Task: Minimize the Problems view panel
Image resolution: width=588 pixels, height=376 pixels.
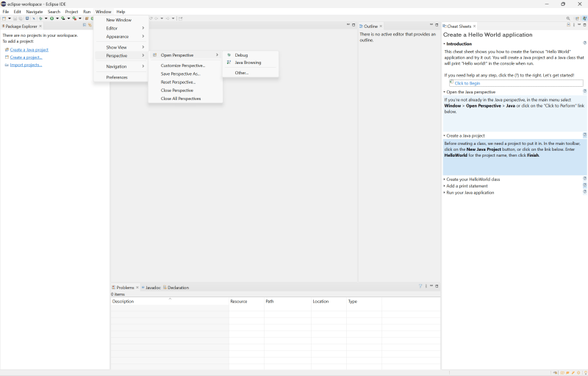Action: tap(431, 286)
